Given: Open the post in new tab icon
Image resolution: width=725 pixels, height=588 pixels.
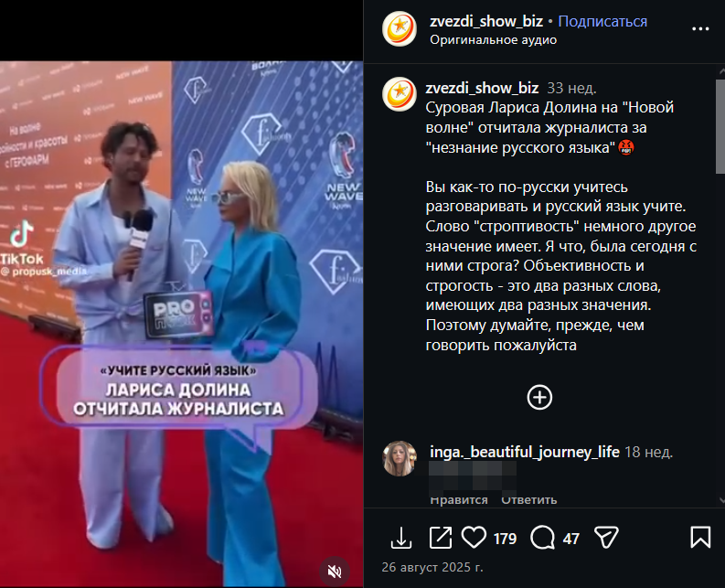Looking at the screenshot, I should [x=440, y=538].
